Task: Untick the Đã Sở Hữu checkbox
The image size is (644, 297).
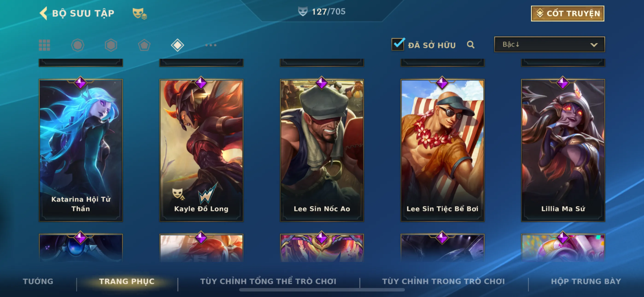Action: (398, 44)
